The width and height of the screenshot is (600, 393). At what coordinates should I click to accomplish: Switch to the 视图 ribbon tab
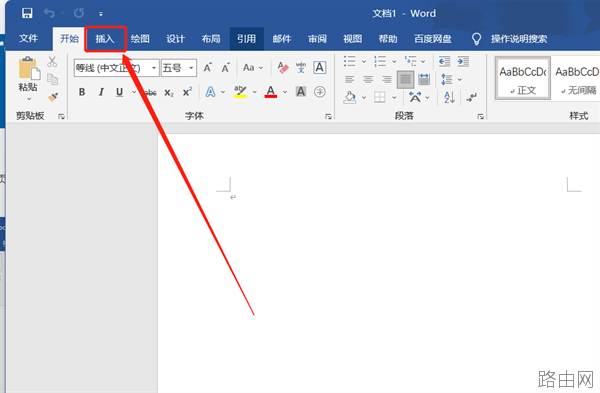[352, 38]
